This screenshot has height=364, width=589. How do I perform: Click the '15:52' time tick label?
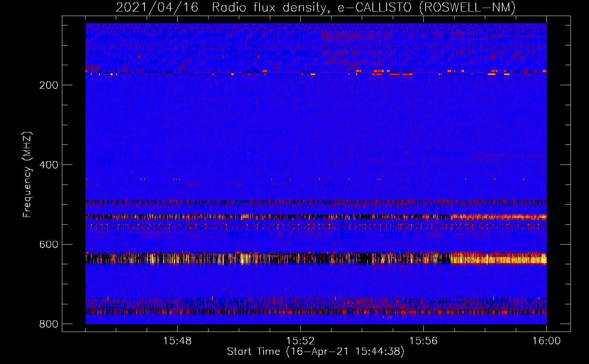[x=300, y=341]
